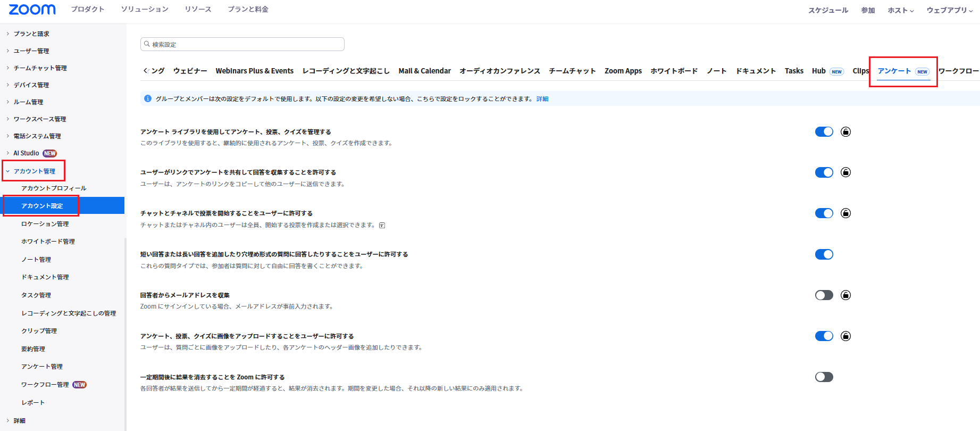This screenshot has height=431, width=980.
Task: Click the left scroll arrow on tab bar
Action: [146, 71]
